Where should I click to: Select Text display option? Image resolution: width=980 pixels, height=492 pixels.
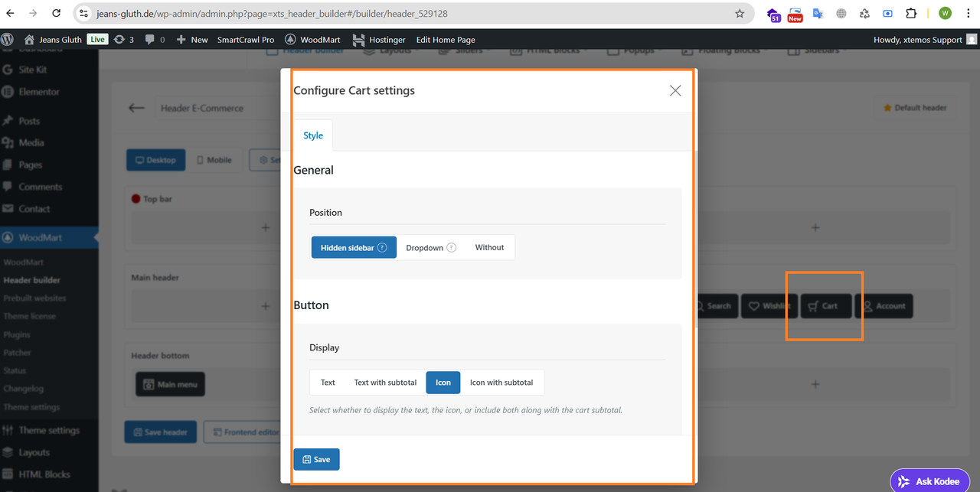[x=328, y=383]
